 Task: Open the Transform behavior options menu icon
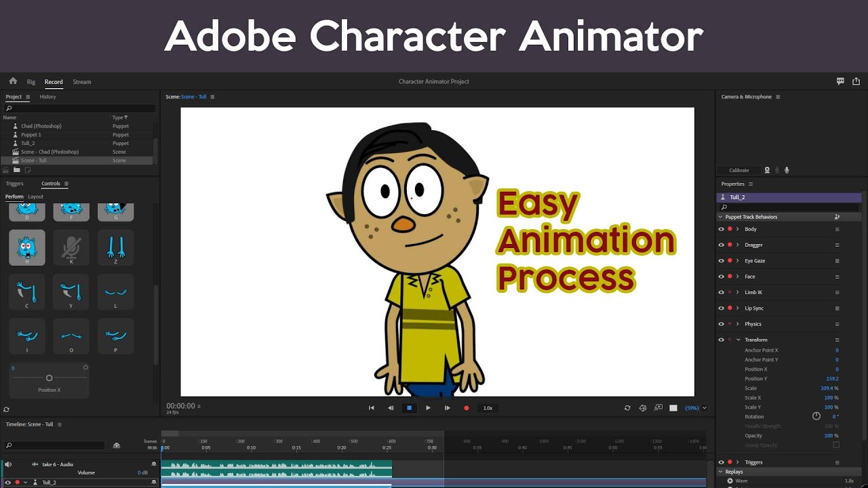pos(837,340)
